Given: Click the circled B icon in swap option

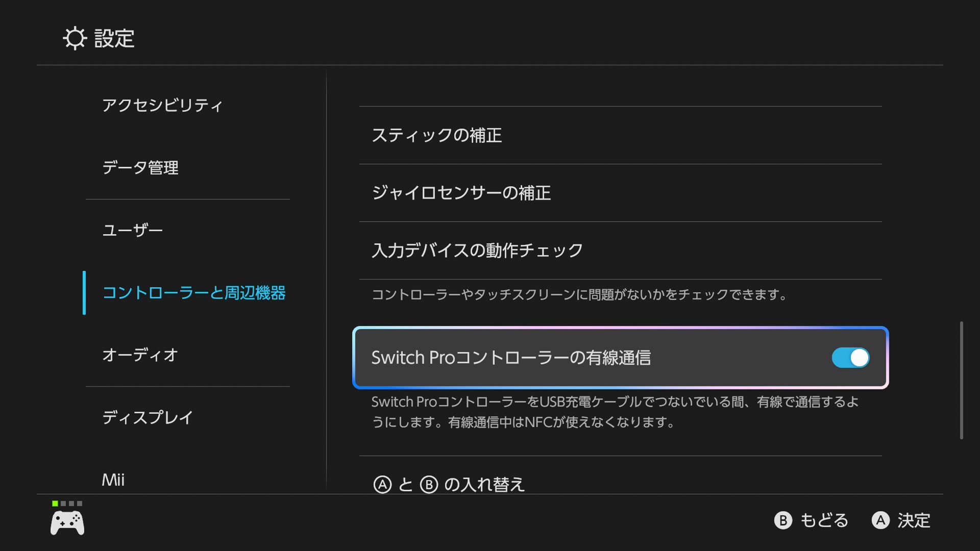Looking at the screenshot, I should (x=429, y=484).
